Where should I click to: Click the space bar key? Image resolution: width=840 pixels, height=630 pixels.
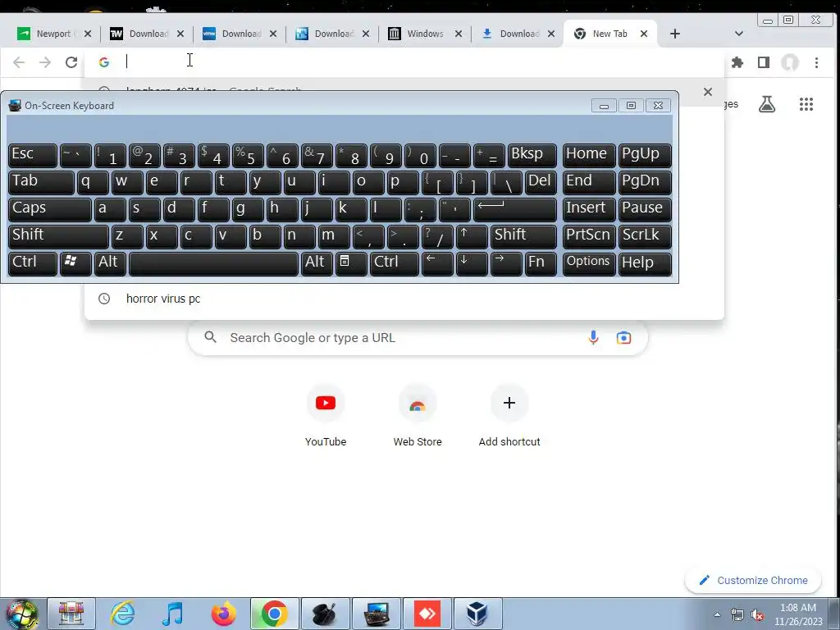click(213, 263)
